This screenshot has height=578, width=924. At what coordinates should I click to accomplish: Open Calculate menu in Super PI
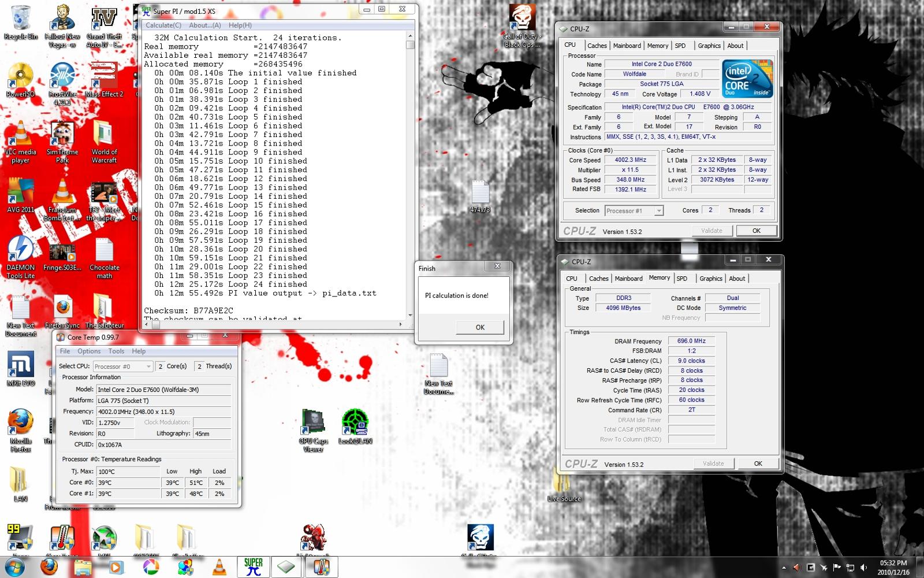tap(163, 25)
